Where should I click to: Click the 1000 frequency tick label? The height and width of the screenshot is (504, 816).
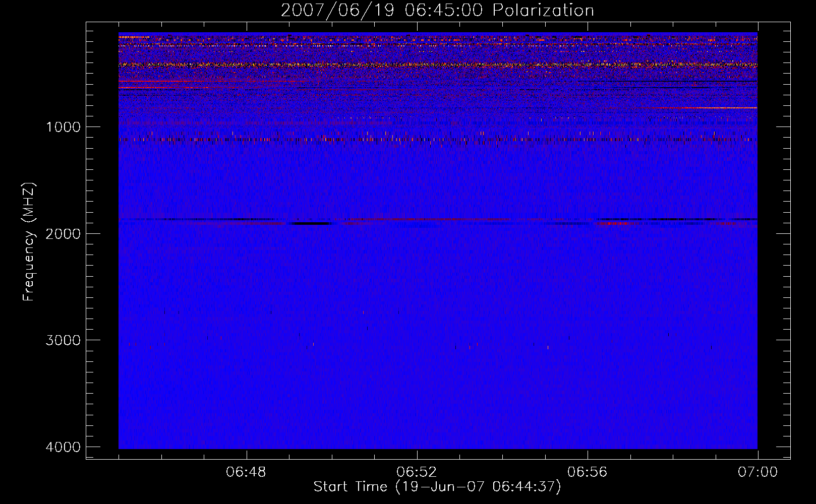pos(63,127)
